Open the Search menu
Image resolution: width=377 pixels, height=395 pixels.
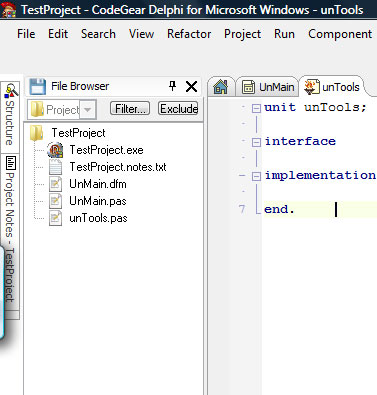pos(98,34)
